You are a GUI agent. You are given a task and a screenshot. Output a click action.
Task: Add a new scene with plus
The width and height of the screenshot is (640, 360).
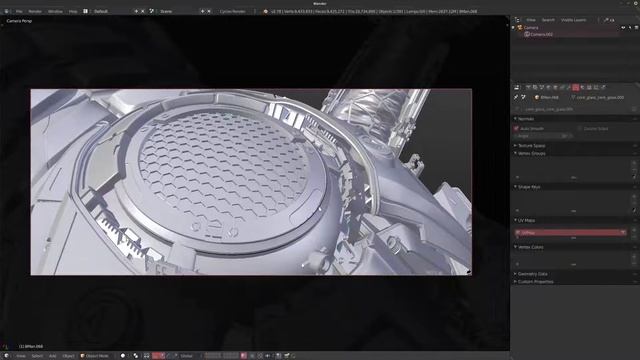tap(202, 11)
